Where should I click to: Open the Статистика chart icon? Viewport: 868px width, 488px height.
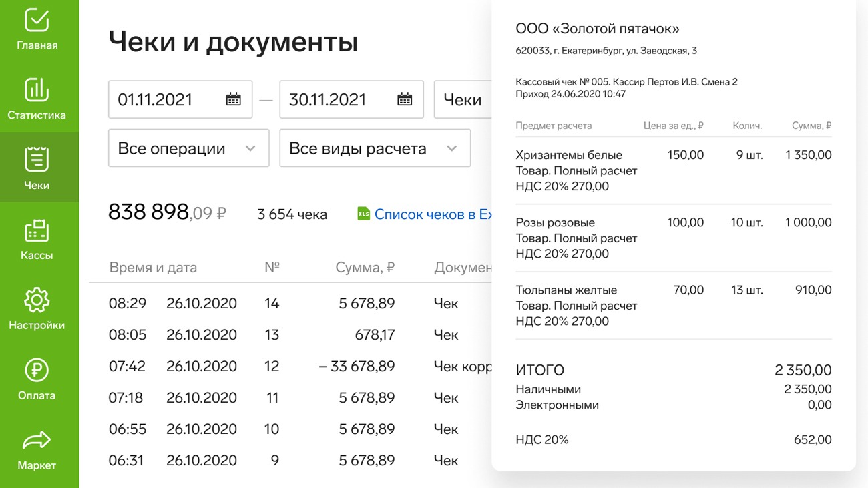37,90
